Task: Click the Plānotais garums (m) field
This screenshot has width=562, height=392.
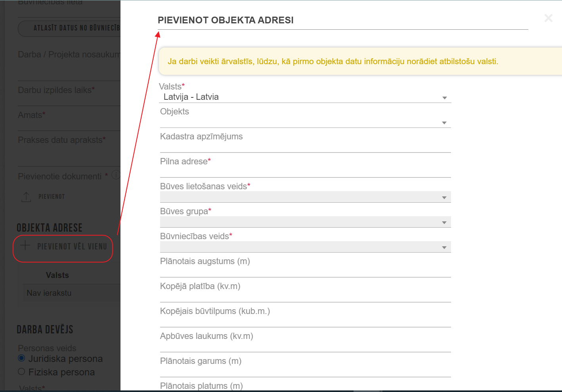Action: click(x=305, y=371)
